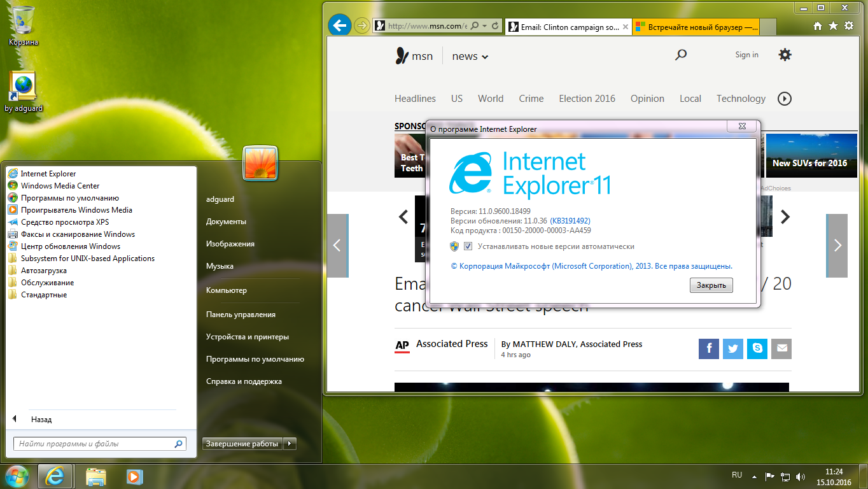Screen dimensions: 868x489
Task: Share article via email envelope icon
Action: pos(781,348)
